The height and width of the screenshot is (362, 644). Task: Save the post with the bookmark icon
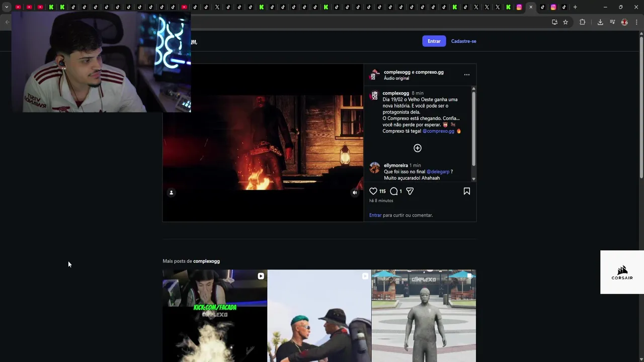pos(466,191)
